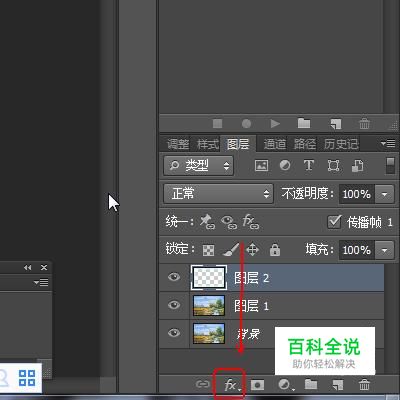Click the blue grid view icon

(x=27, y=378)
